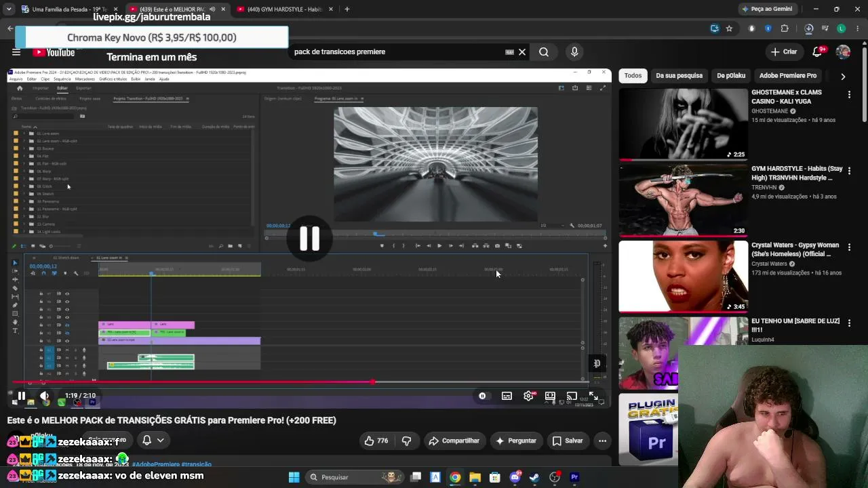This screenshot has height=488, width=868.
Task: Select the De p0laku chip
Action: click(x=731, y=76)
